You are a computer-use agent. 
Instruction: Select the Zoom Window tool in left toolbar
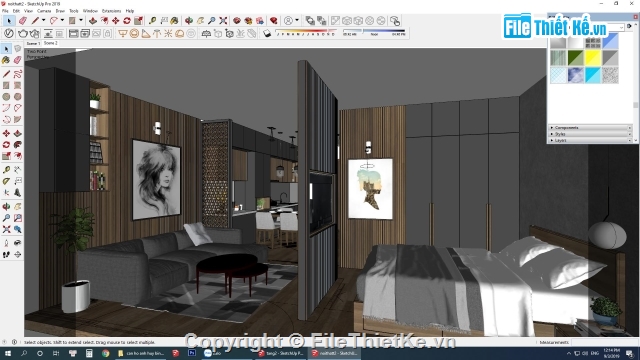18,218
